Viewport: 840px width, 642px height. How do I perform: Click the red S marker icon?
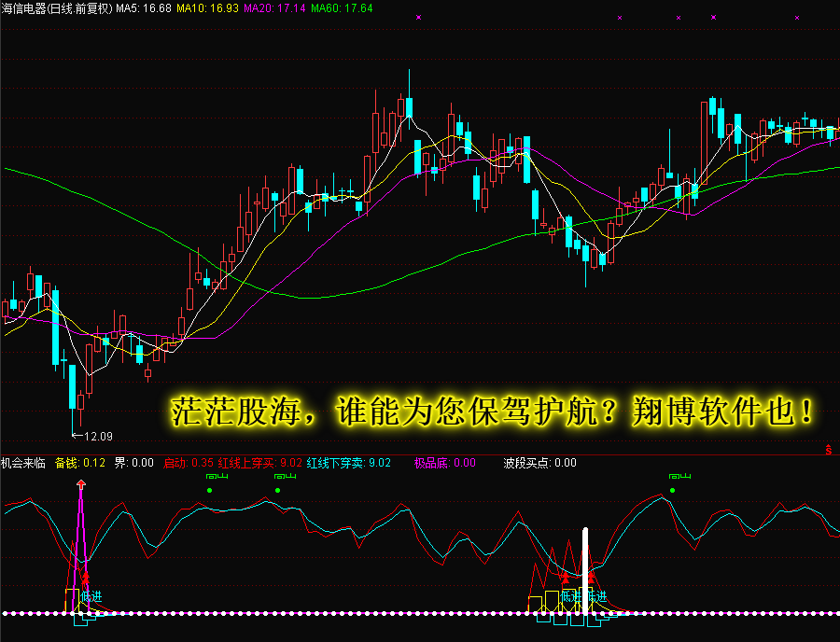[829, 450]
